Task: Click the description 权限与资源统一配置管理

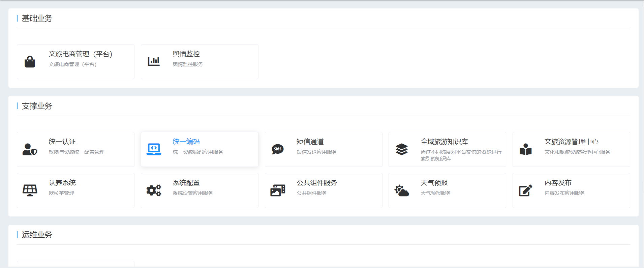Action: (76, 152)
